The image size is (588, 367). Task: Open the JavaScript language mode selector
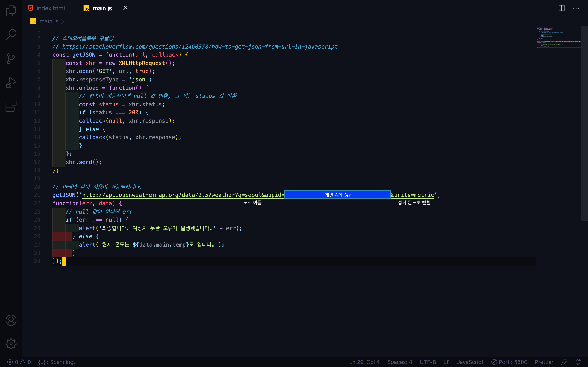coord(470,362)
